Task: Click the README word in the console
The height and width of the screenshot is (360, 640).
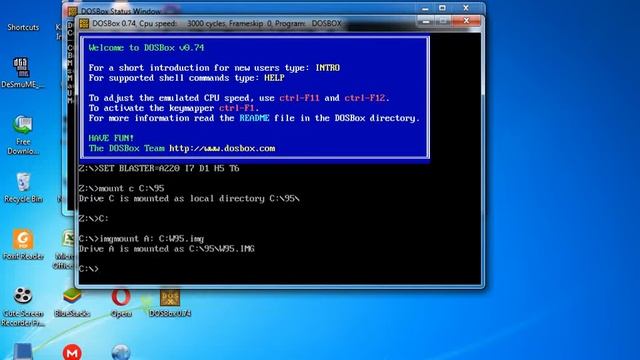Action: point(254,118)
